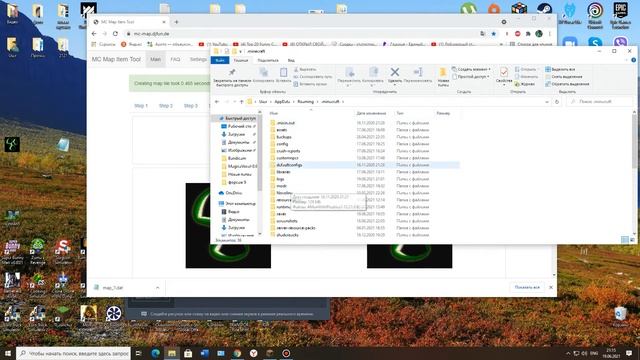The height and width of the screenshot is (360, 640).
Task: Select the config folder in file list
Action: (282, 144)
